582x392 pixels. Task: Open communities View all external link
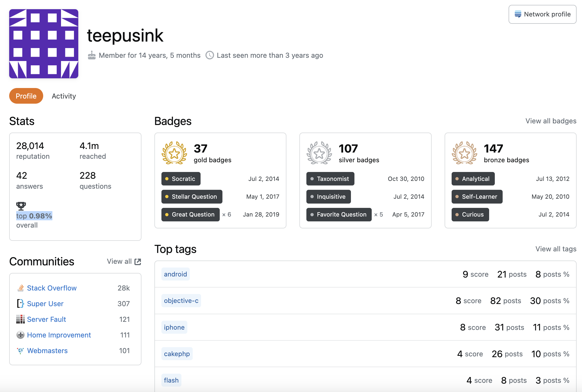click(x=124, y=261)
